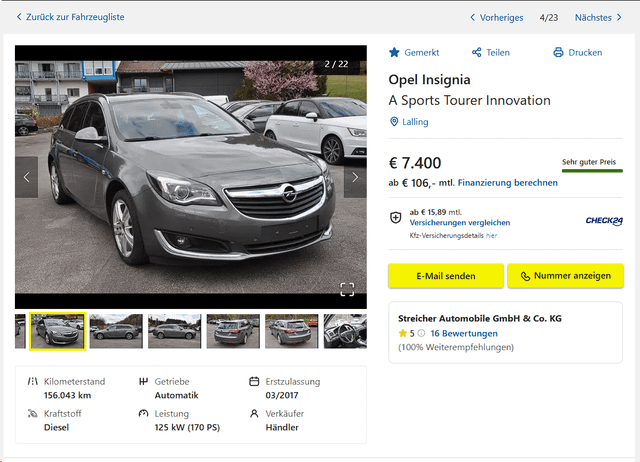This screenshot has width=640, height=462.
Task: Open Finanzierung berechnen link
Action: [x=507, y=183]
